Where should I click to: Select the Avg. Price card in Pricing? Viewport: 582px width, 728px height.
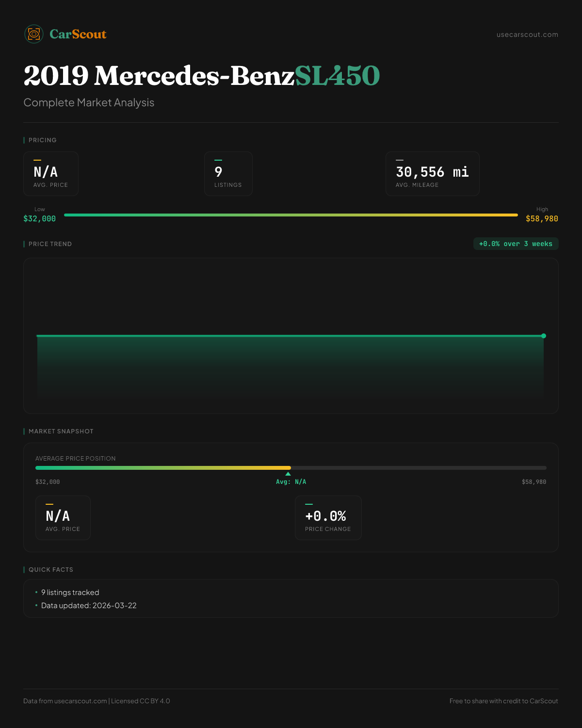51,174
